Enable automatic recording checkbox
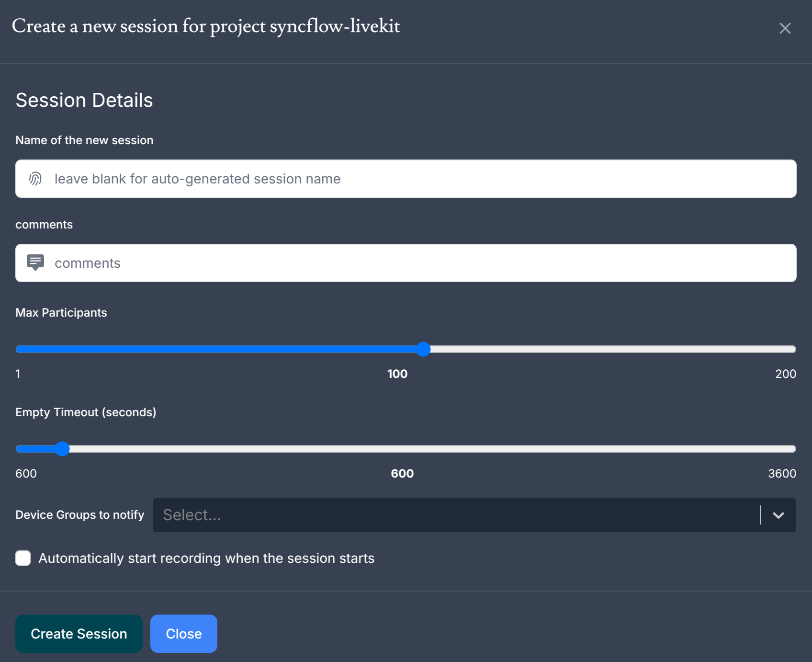 23,558
